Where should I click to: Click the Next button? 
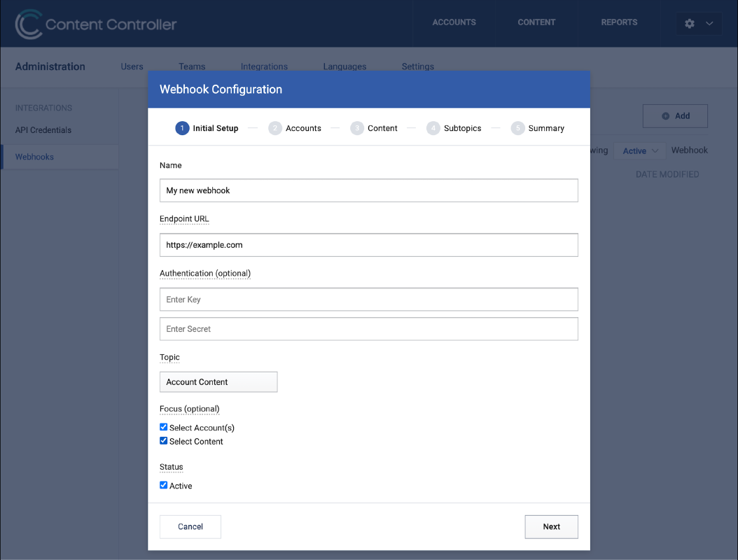coord(551,526)
